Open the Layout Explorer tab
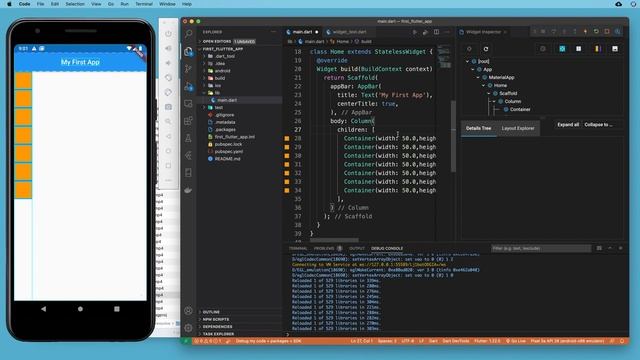Viewport: 640px width, 360px height. pyautogui.click(x=518, y=128)
